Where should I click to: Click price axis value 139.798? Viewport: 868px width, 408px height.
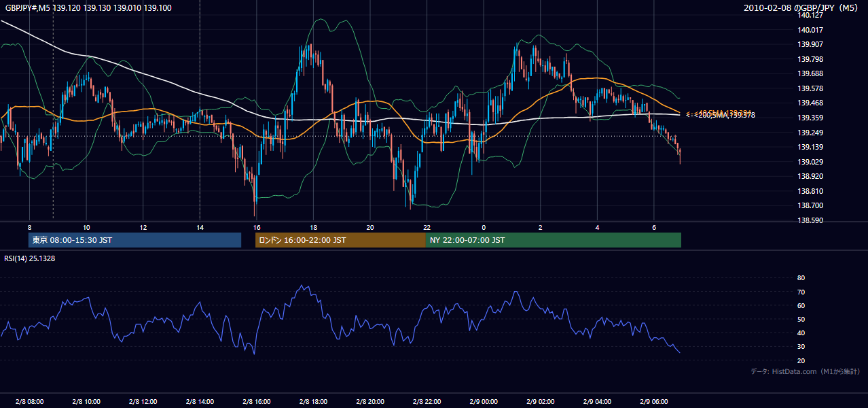coord(811,59)
